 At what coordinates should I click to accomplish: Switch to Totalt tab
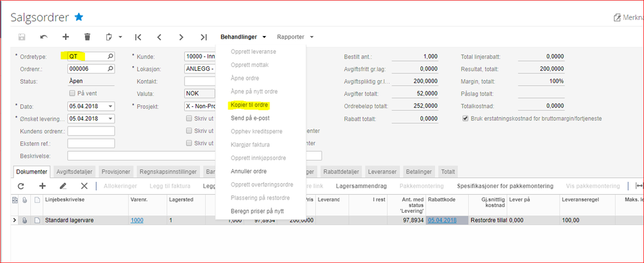tap(448, 171)
